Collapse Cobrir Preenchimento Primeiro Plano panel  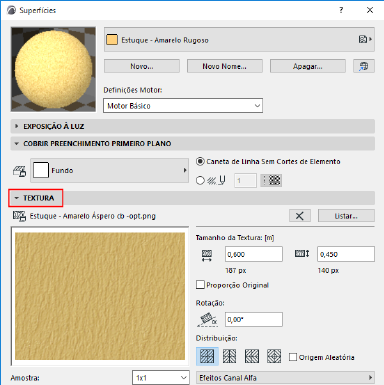(193, 144)
